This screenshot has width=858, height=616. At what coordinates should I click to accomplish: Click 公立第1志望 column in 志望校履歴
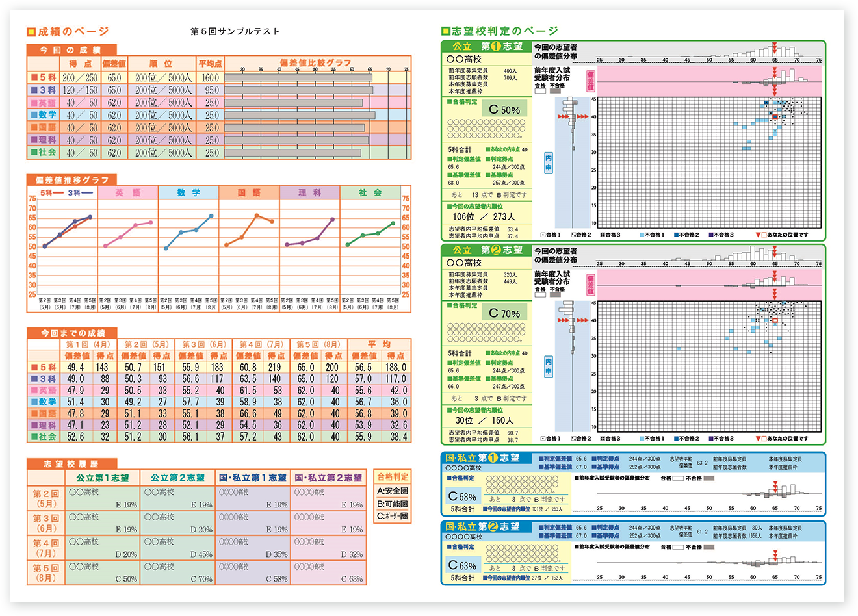pos(102,478)
